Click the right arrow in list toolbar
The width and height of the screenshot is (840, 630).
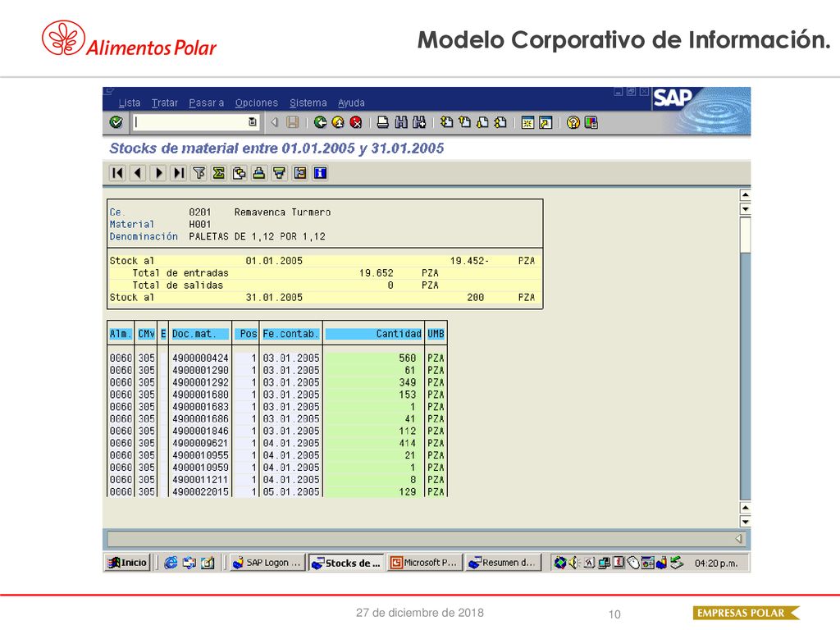point(158,173)
